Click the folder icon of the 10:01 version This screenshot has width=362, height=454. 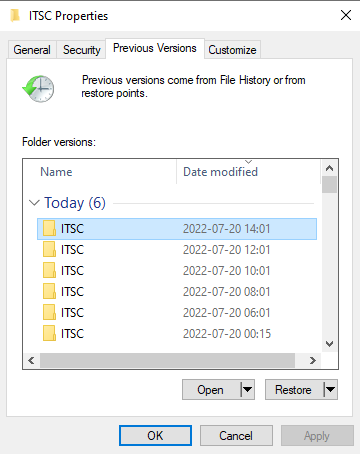point(49,271)
